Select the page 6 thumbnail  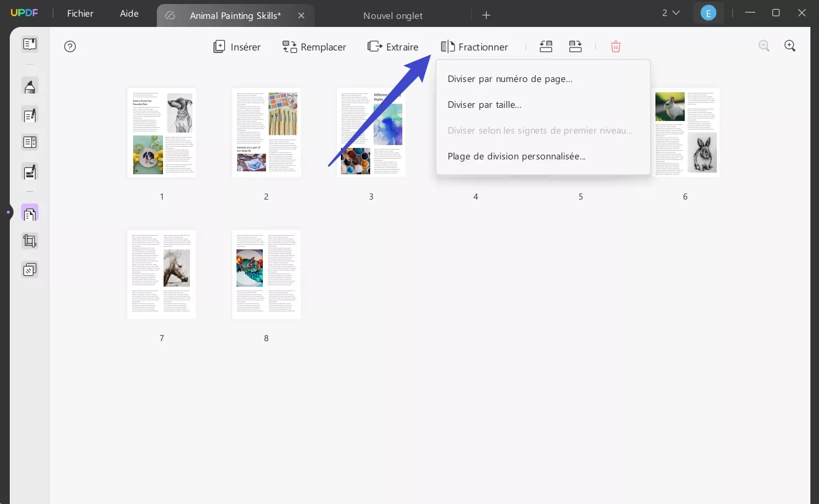(x=685, y=132)
